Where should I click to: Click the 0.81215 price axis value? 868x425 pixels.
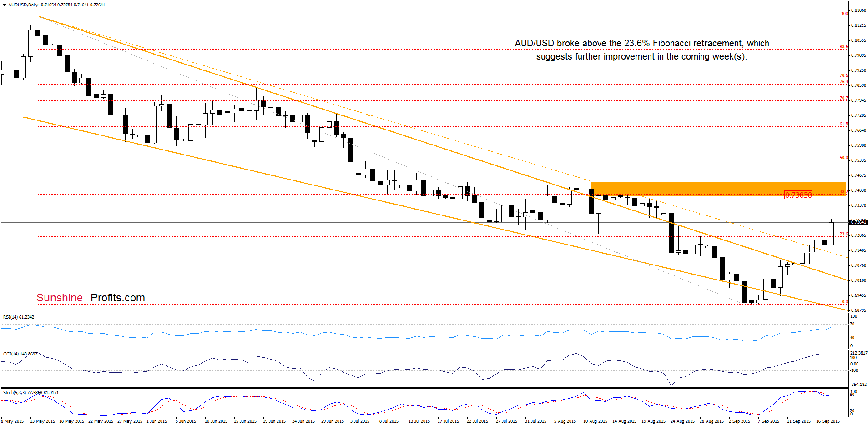coord(859,25)
